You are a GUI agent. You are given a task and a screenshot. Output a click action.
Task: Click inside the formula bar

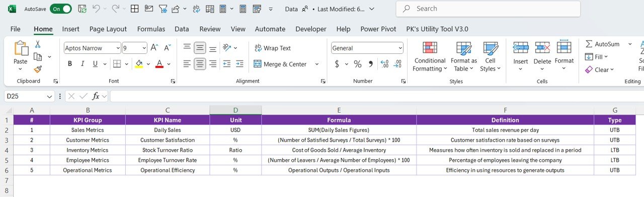(376, 96)
